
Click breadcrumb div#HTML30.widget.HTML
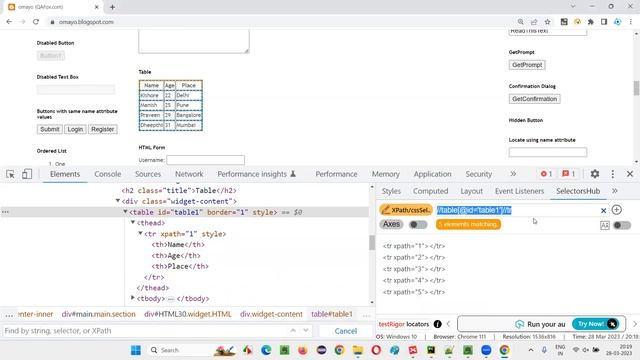point(188,314)
